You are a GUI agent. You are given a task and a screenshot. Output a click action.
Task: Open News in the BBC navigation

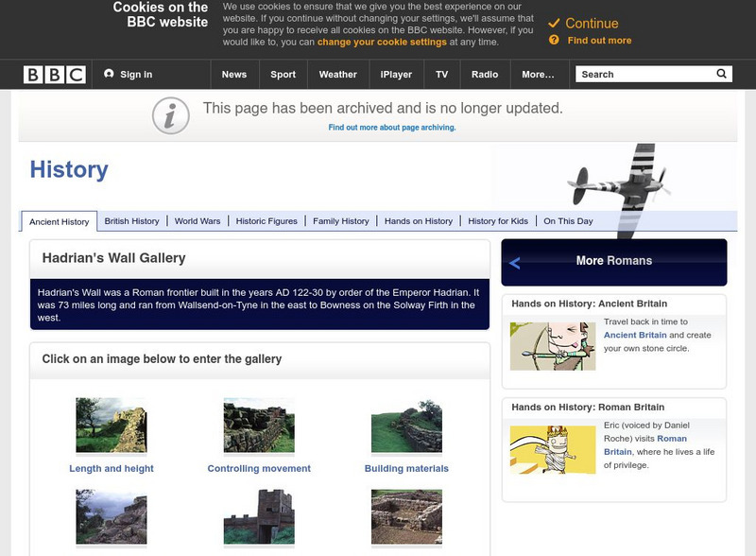(234, 75)
